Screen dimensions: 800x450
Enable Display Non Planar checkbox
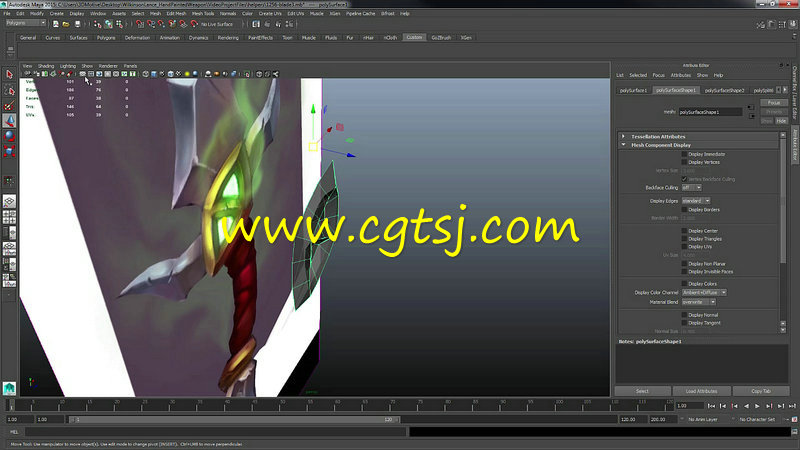pyautogui.click(x=685, y=264)
